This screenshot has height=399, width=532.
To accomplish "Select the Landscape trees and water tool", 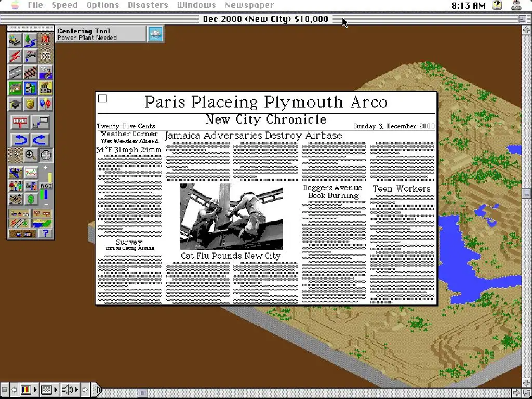I will [x=30, y=40].
